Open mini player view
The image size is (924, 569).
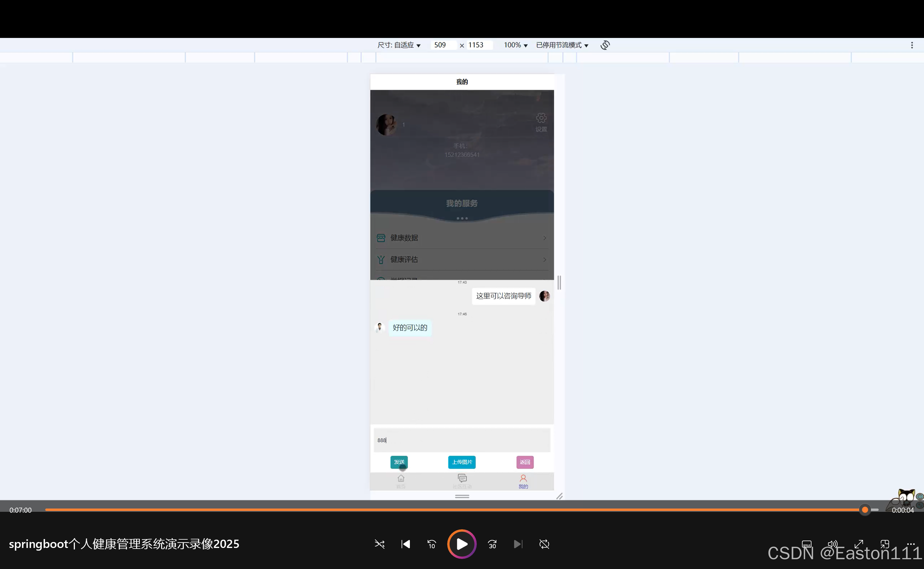pyautogui.click(x=885, y=544)
